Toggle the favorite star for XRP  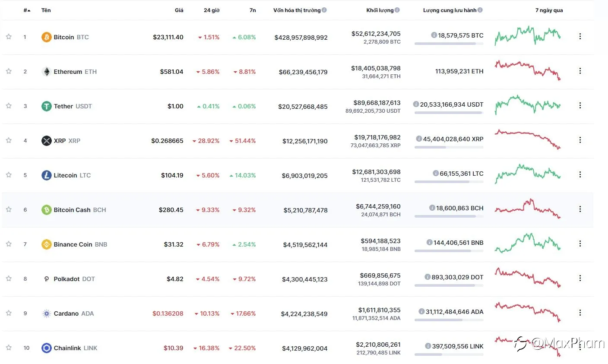tap(9, 140)
